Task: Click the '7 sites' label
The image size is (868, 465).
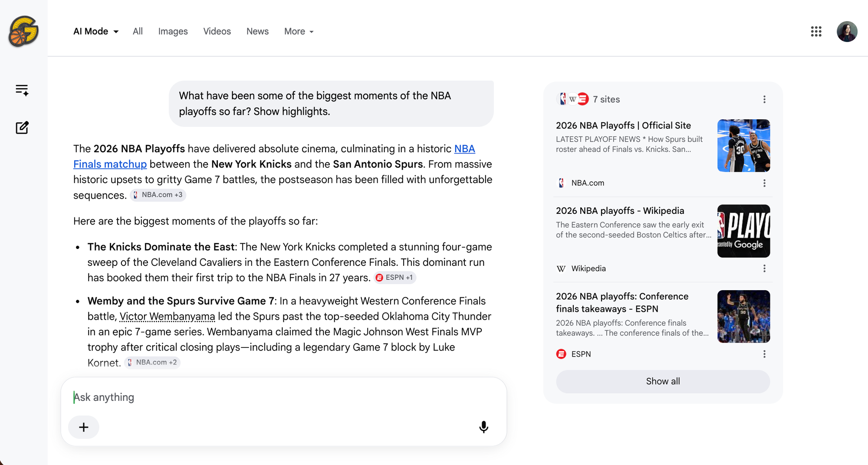Action: pos(606,99)
